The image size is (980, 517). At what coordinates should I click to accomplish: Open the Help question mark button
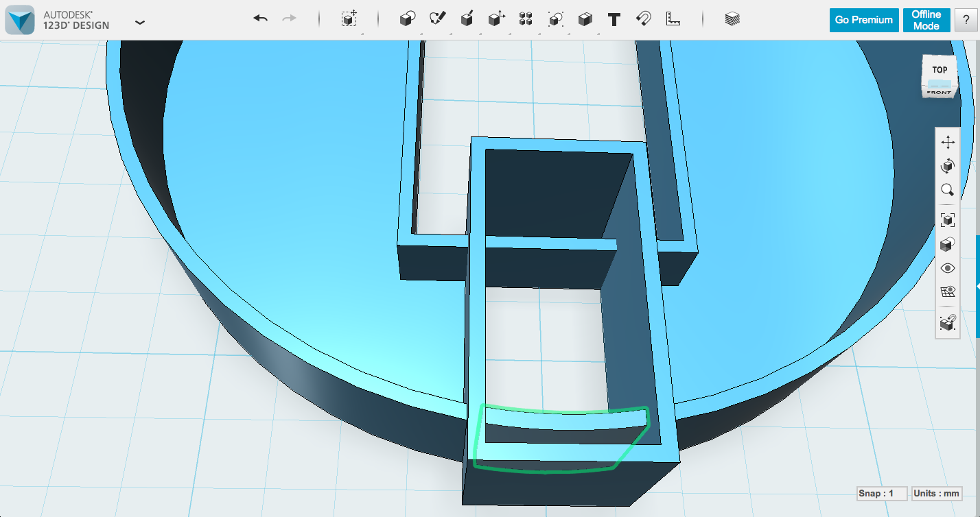point(966,20)
